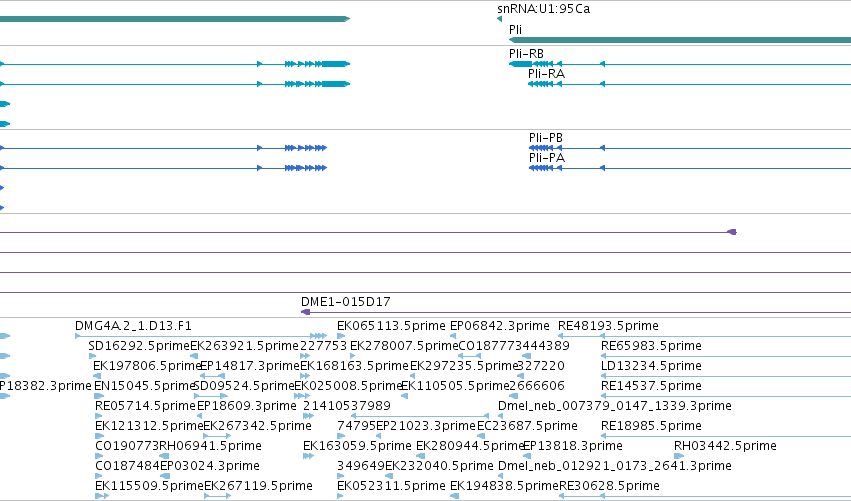
Task: Click EK163059.5prime EST label
Action: tap(357, 446)
